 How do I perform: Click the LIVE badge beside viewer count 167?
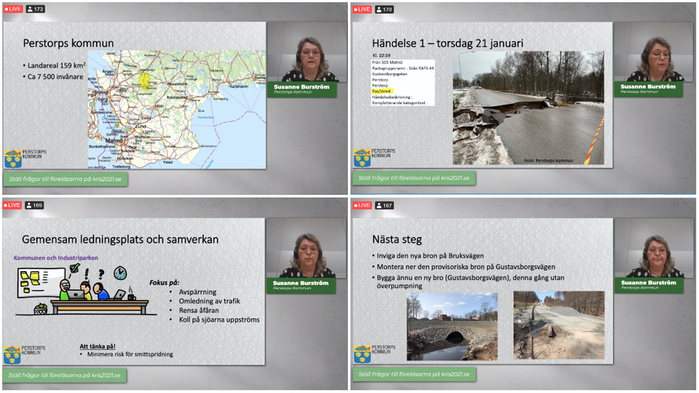[362, 205]
